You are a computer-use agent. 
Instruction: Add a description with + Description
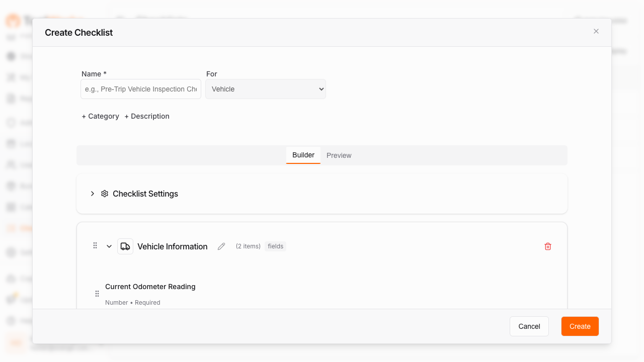pyautogui.click(x=147, y=116)
